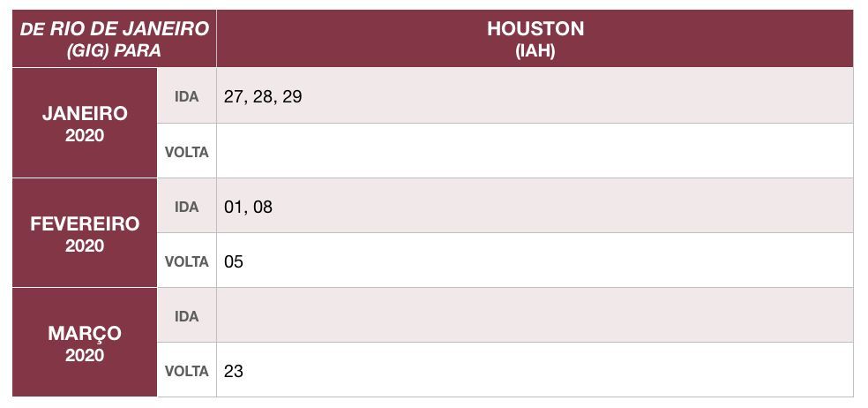Viewport: 868px width, 408px height.
Task: Click the dates 27, 28, 29 cell
Action: [x=535, y=96]
